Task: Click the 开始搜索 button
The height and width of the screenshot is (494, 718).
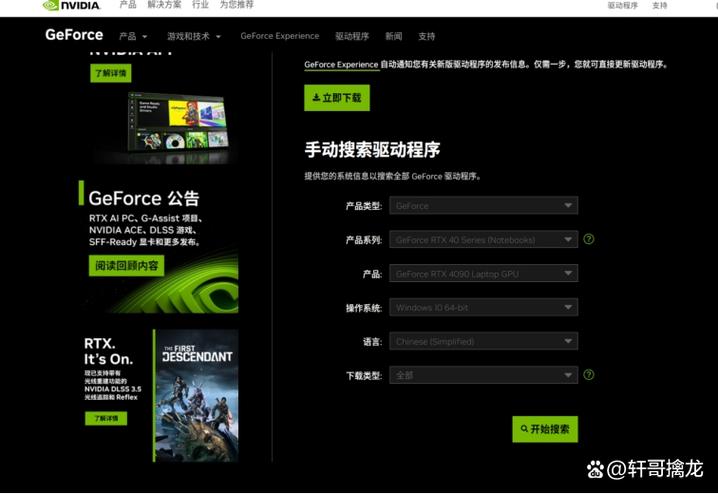Action: tap(545, 429)
